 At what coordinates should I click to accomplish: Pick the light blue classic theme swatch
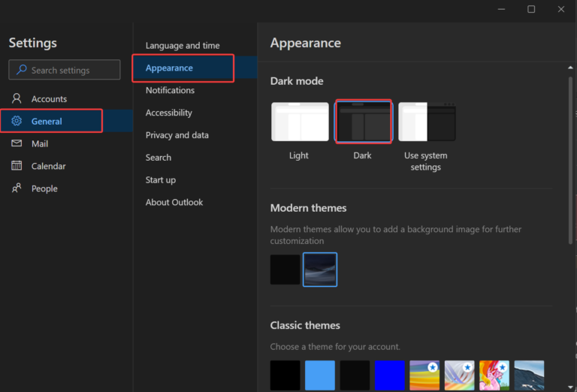320,375
